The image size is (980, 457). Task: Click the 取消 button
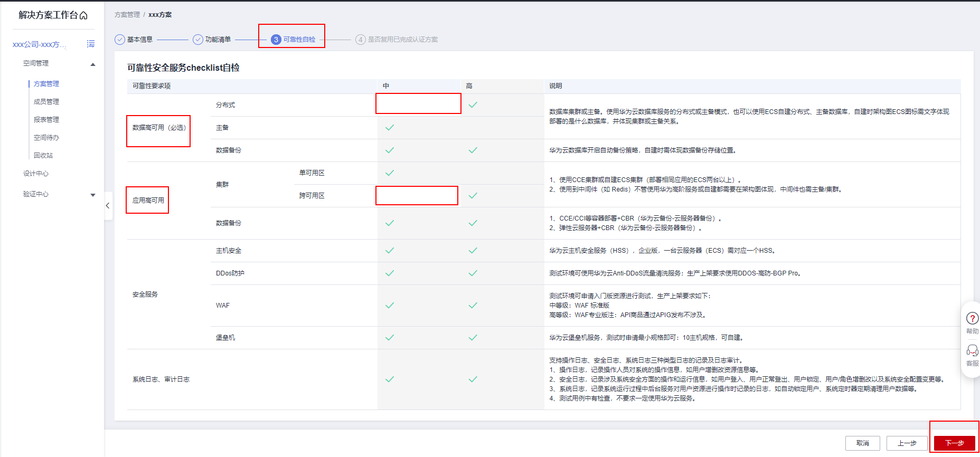pos(863,443)
